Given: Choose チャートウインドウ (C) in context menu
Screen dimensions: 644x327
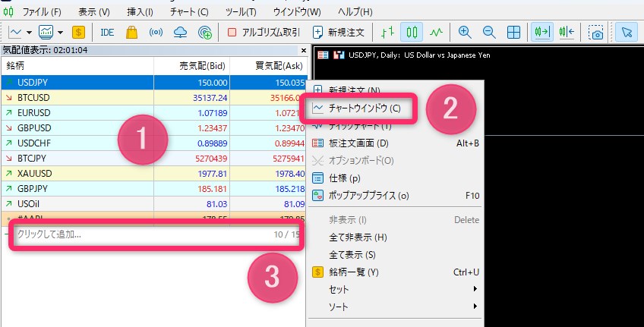Looking at the screenshot, I should [x=394, y=108].
